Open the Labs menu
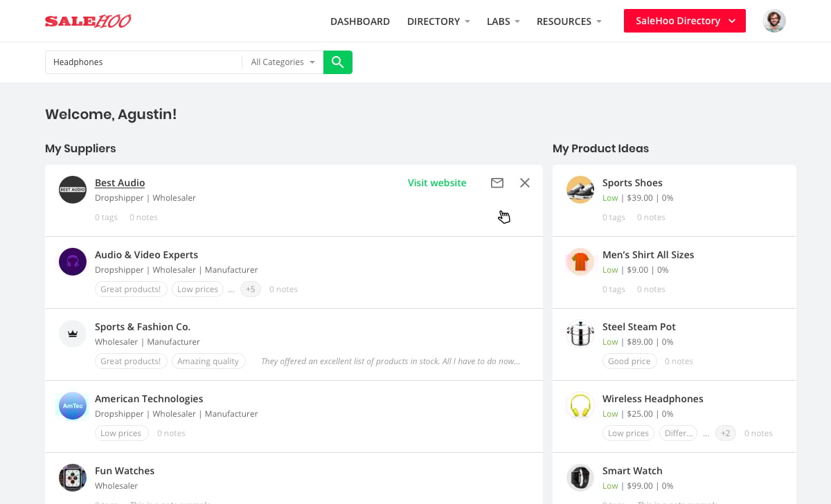Screen dimensions: 831x504 tap(502, 21)
